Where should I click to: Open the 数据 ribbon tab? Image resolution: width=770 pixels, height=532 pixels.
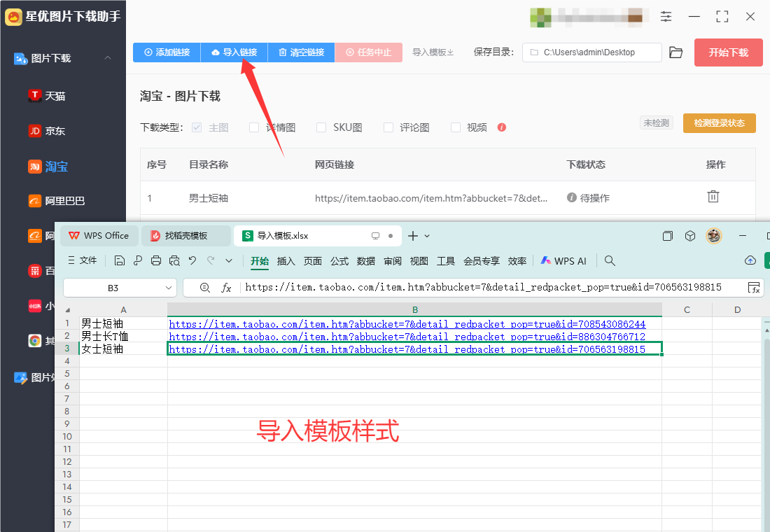pyautogui.click(x=366, y=261)
